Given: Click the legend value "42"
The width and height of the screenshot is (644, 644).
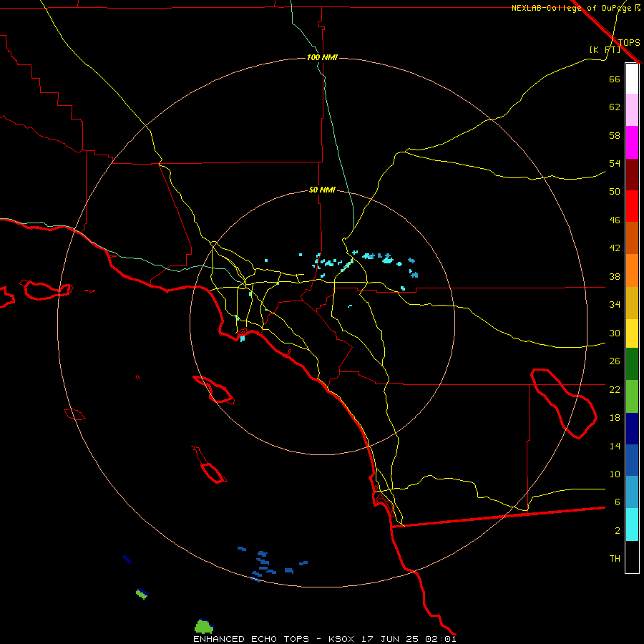Looking at the screenshot, I should [x=615, y=248].
